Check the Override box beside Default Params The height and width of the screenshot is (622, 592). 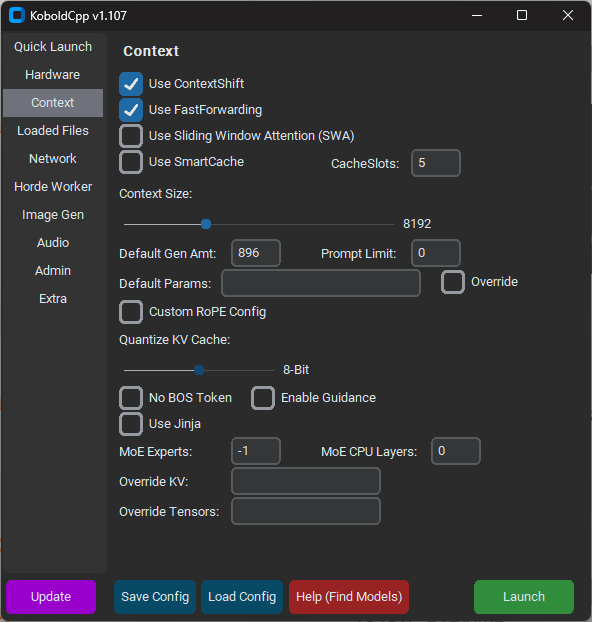[453, 282]
